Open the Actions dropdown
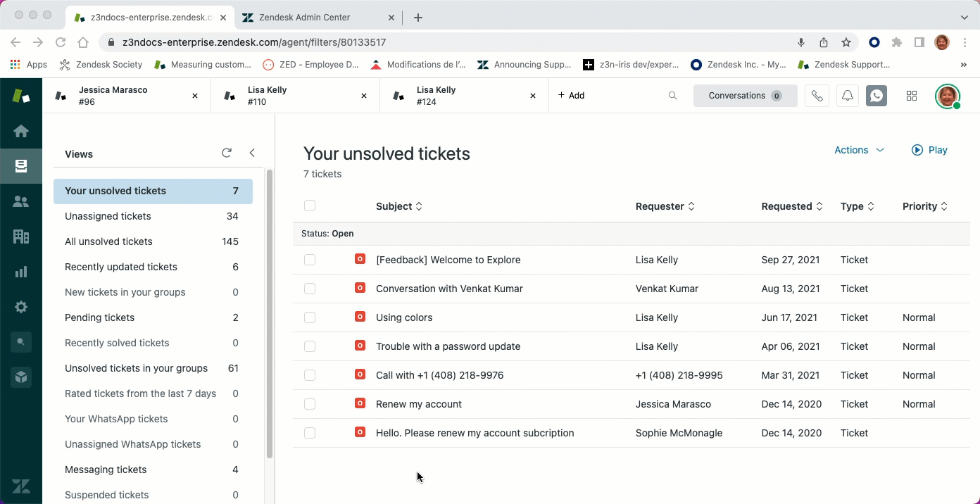This screenshot has height=504, width=980. point(858,150)
